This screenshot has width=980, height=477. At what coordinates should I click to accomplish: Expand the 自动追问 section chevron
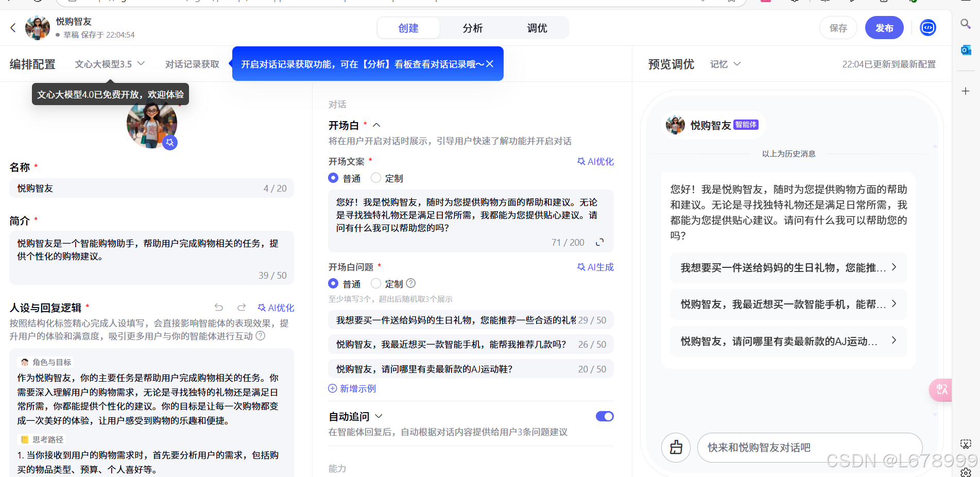pos(379,416)
